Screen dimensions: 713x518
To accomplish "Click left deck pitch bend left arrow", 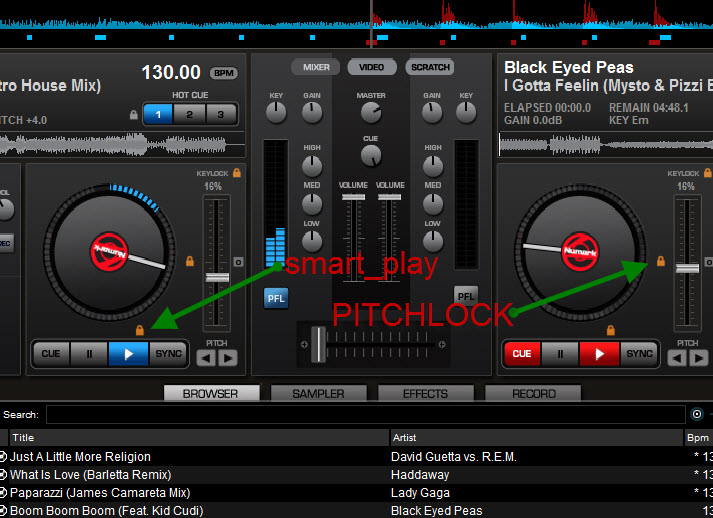I will 206,358.
